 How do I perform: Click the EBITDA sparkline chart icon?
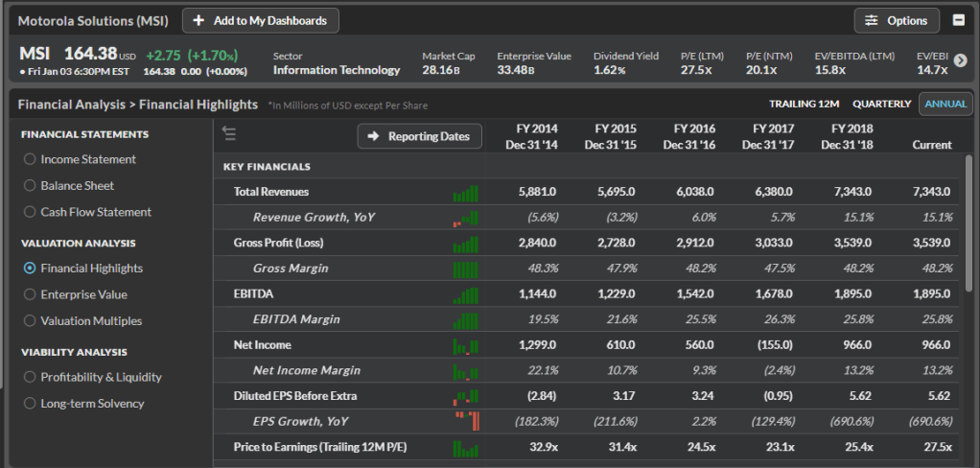click(x=465, y=294)
